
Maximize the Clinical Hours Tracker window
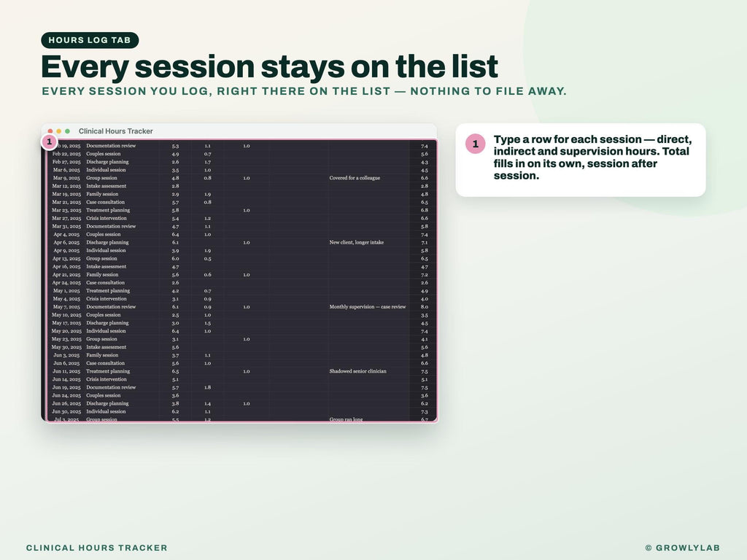pos(68,131)
